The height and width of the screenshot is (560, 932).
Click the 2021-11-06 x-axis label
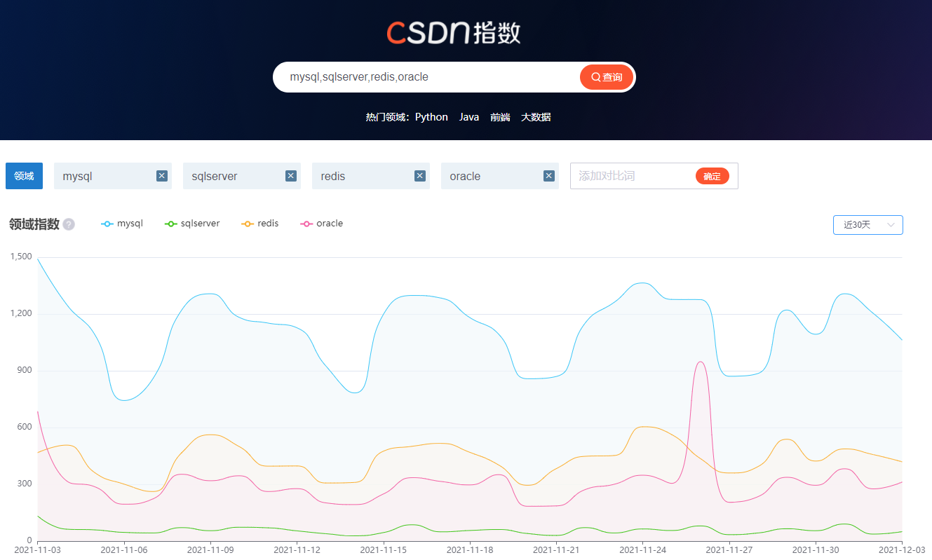pos(123,550)
